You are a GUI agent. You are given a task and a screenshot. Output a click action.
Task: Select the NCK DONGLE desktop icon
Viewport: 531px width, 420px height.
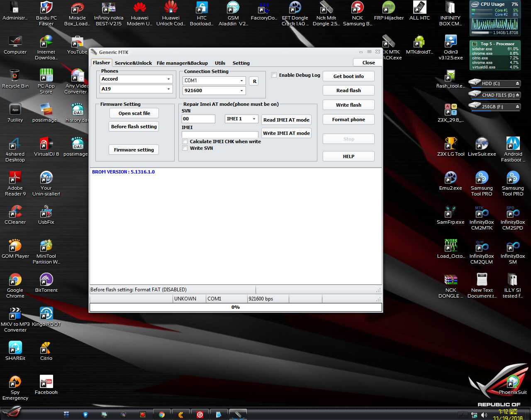pyautogui.click(x=451, y=286)
